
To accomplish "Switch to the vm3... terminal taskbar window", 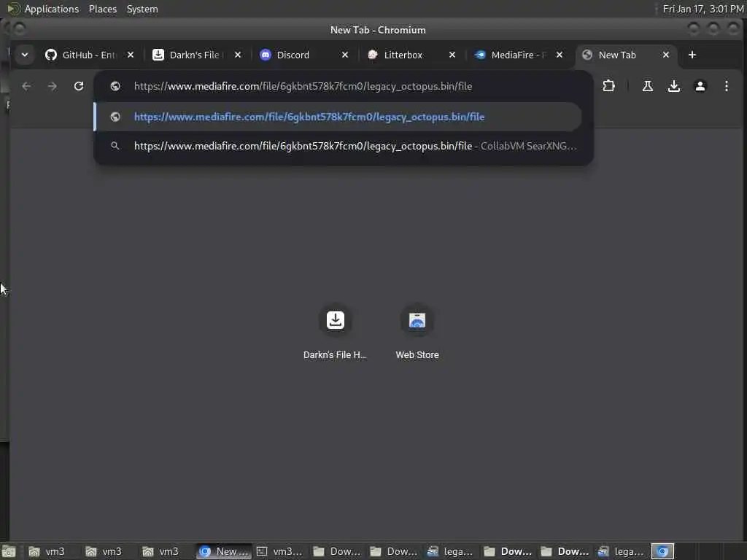I will point(280,551).
